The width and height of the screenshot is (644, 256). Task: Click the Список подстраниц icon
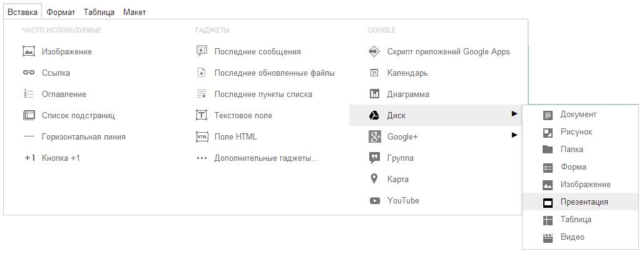click(x=29, y=115)
